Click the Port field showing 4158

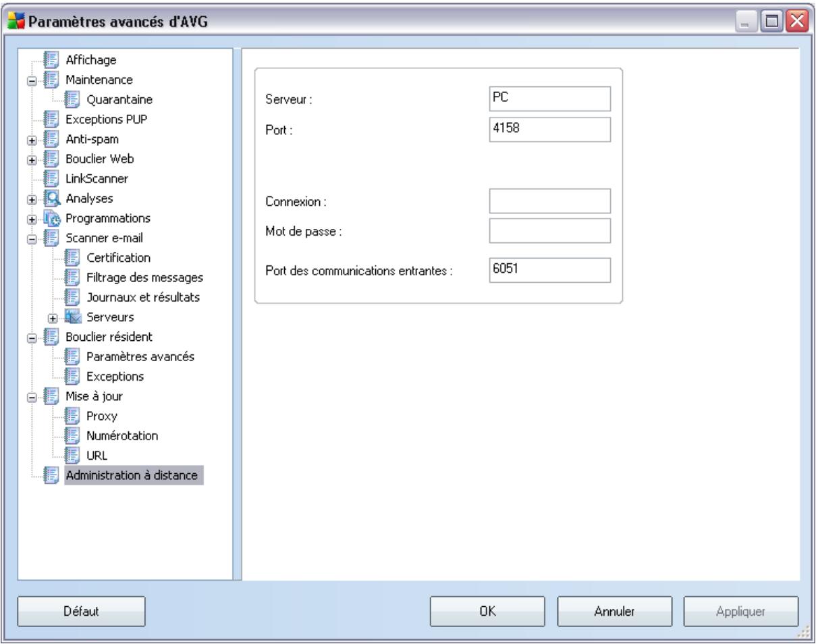550,130
